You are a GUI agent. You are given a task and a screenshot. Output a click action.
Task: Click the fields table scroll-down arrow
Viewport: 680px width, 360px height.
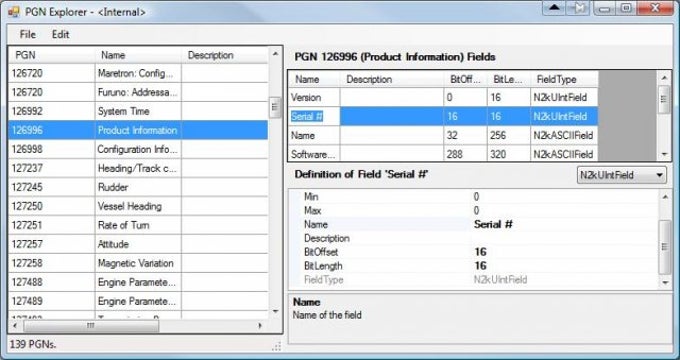pos(664,154)
